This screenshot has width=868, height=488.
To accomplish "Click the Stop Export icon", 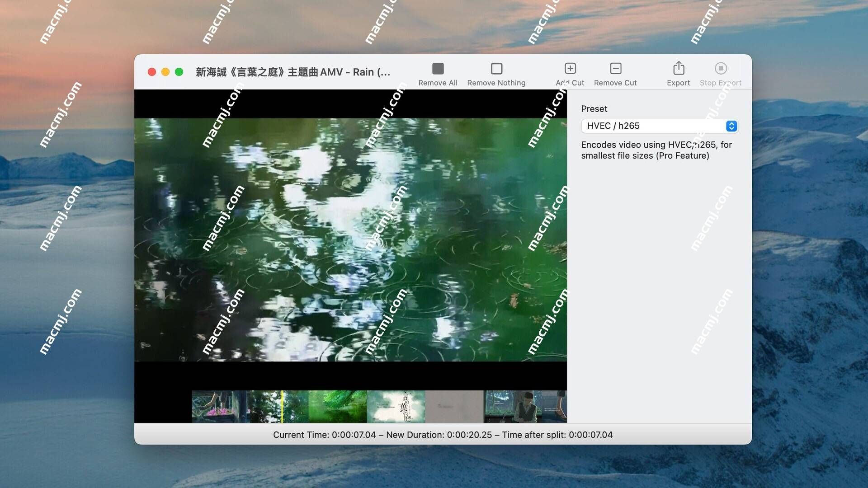I will tap(721, 68).
